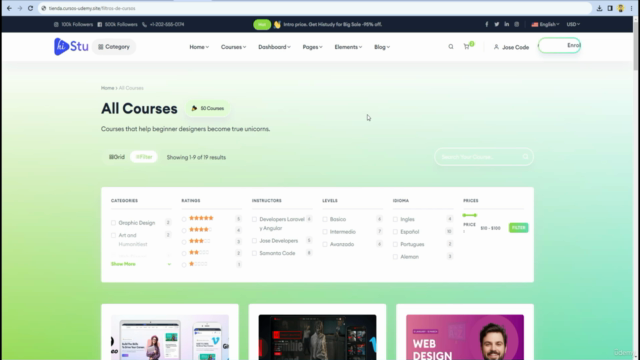This screenshot has height=360, width=640.
Task: Check the Graphic Design category
Action: [x=113, y=223]
